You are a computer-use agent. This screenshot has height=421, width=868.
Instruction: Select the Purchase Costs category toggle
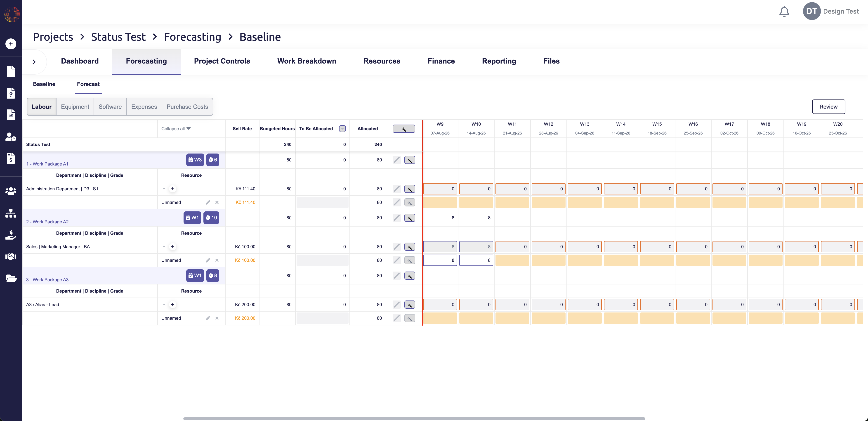[x=187, y=106]
